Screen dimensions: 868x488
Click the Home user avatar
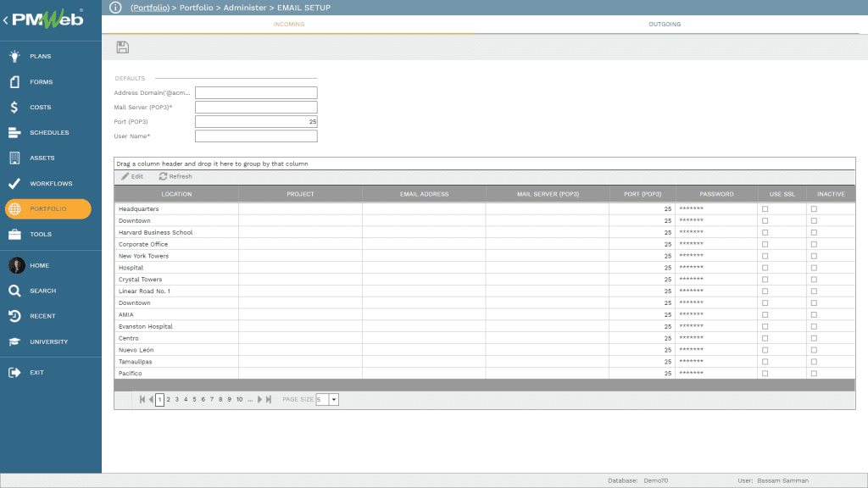[17, 265]
